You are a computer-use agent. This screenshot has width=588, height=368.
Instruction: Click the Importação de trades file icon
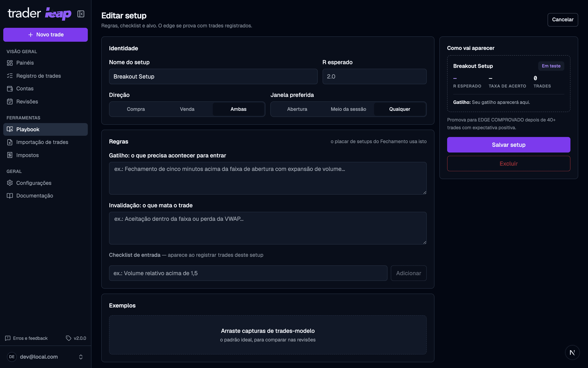(10, 142)
